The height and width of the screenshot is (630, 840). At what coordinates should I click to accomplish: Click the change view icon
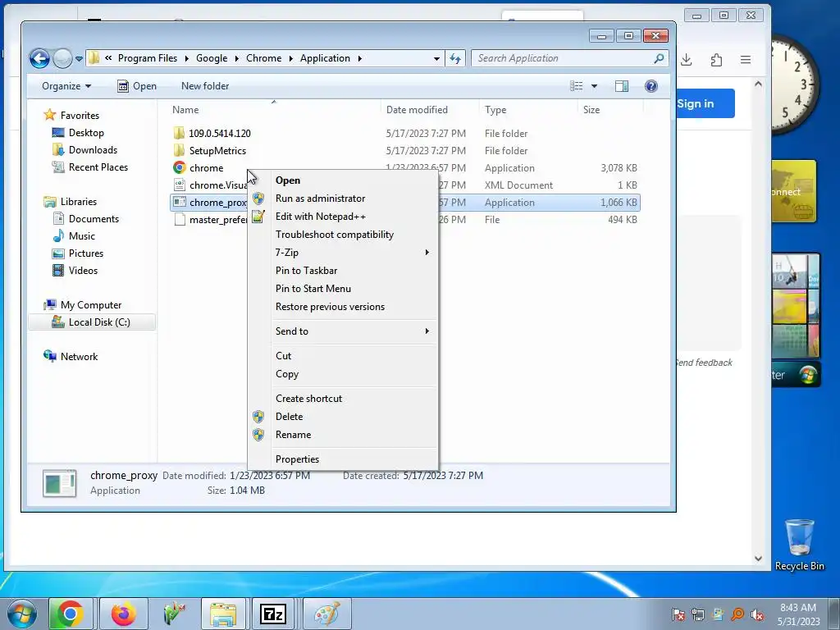[577, 86]
